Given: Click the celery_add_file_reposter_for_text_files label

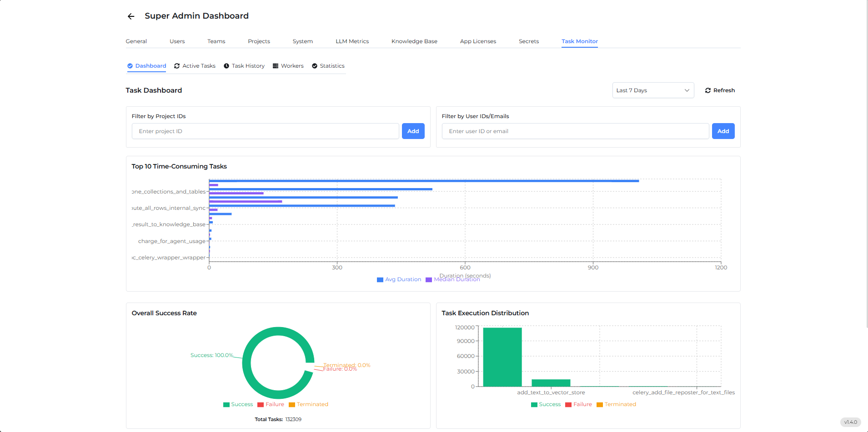Looking at the screenshot, I should point(683,392).
